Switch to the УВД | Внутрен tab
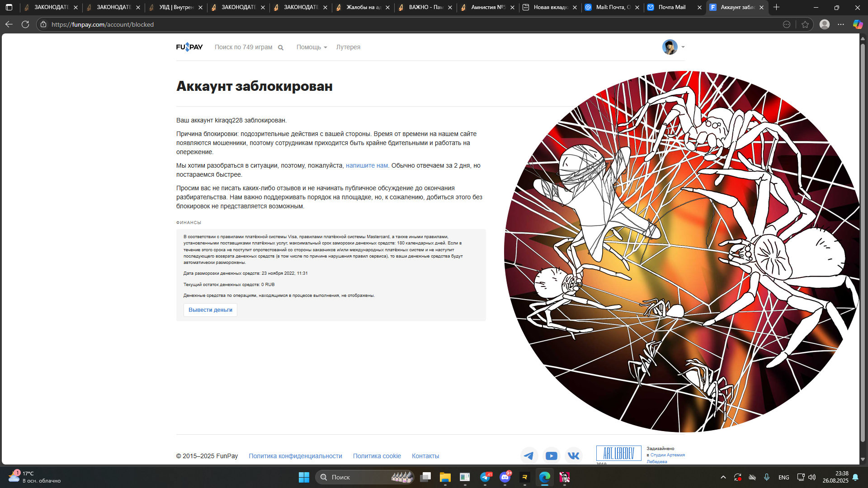 pyautogui.click(x=176, y=7)
